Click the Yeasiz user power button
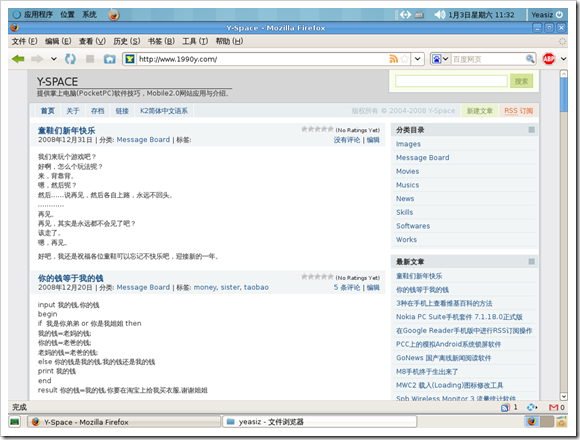 pyautogui.click(x=547, y=15)
